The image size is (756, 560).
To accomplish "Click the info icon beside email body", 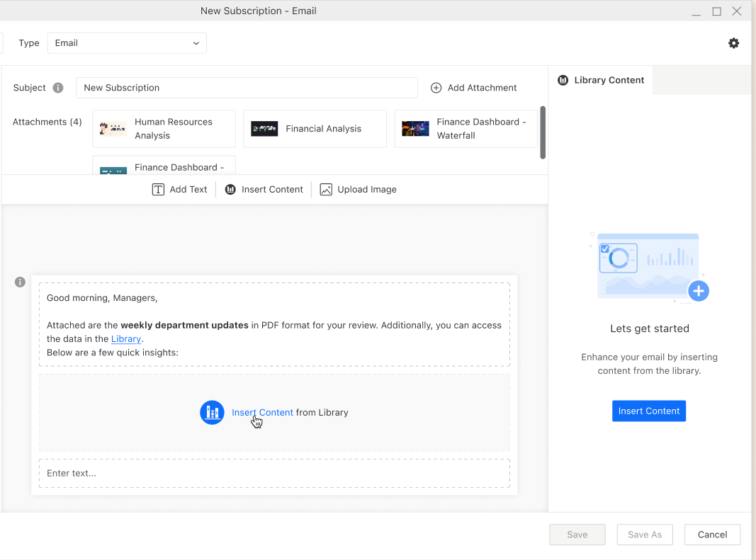I will (x=20, y=282).
